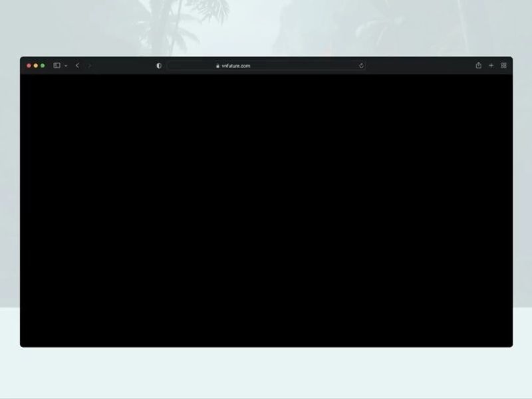Click the vnfuture.com address bar

click(x=267, y=66)
